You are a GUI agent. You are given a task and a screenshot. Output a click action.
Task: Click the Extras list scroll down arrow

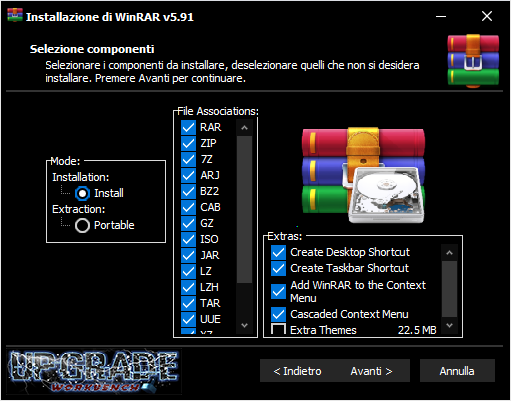coord(449,325)
